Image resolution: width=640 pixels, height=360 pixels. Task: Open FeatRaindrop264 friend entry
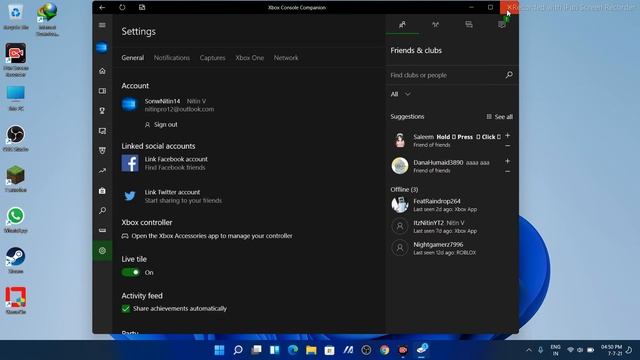pyautogui.click(x=452, y=205)
